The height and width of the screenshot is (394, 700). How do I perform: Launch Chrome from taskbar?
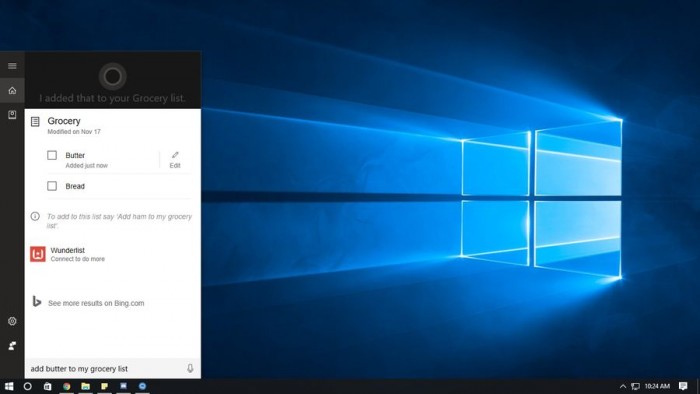click(67, 386)
